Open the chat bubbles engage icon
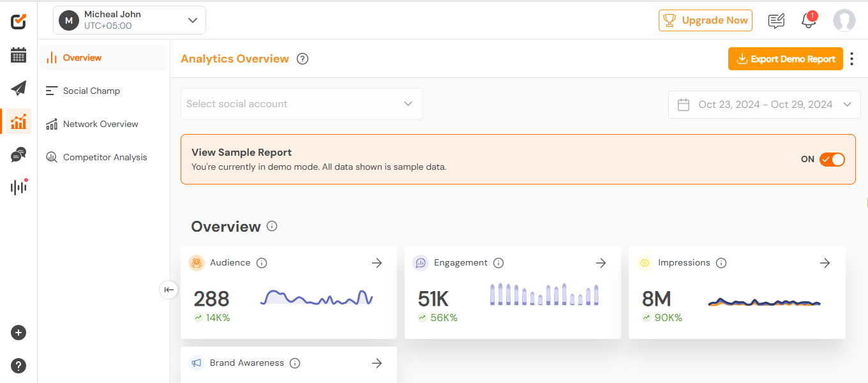This screenshot has width=868, height=383. click(19, 154)
